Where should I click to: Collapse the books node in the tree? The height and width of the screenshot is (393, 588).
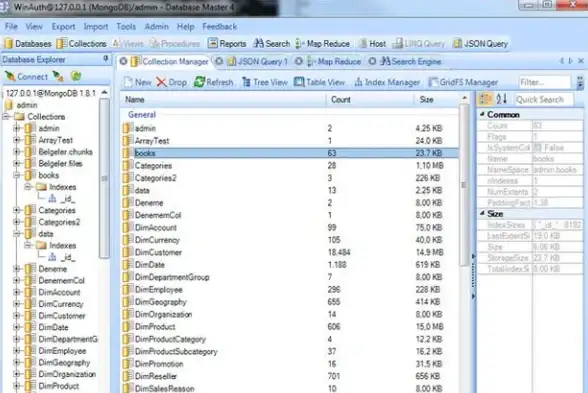click(16, 175)
